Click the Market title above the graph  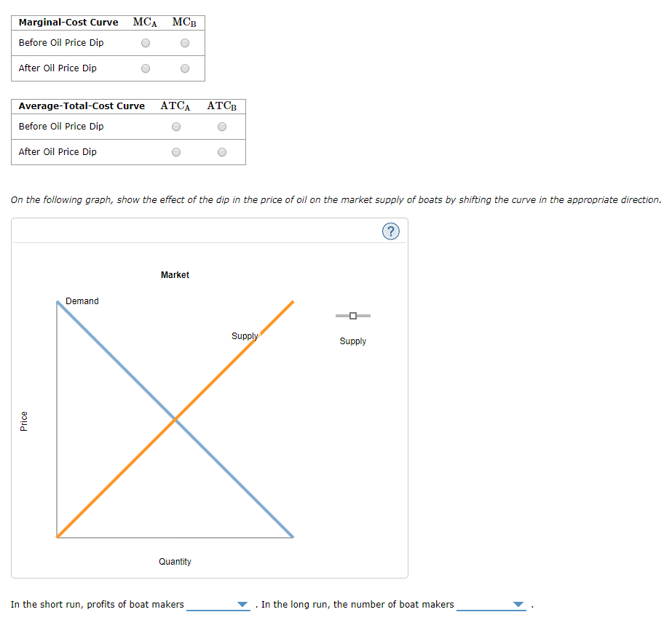point(175,274)
